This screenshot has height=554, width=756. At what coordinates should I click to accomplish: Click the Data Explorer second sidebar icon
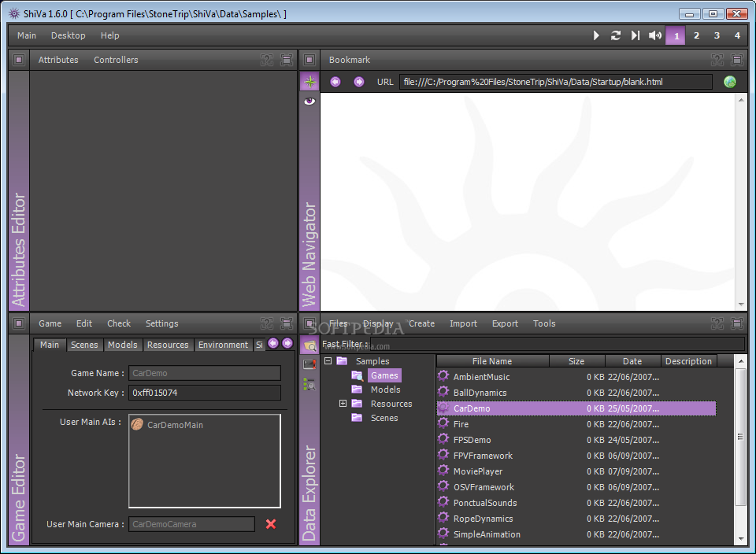pyautogui.click(x=309, y=364)
